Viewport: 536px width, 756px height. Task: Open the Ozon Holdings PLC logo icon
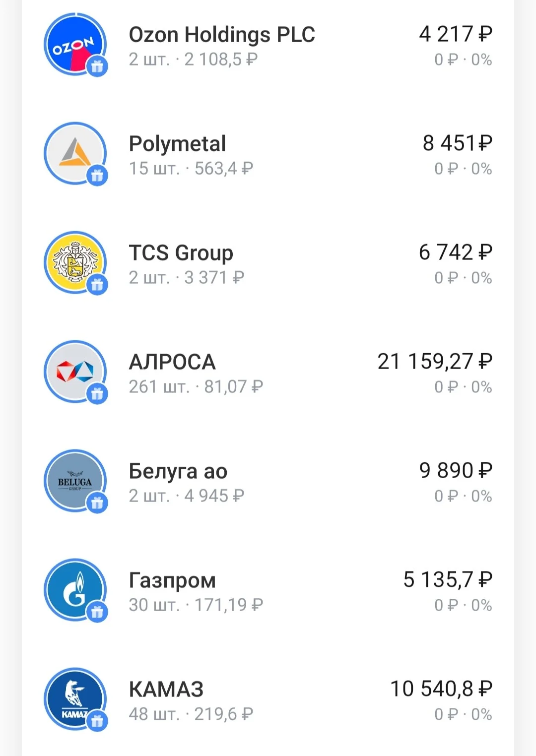click(75, 44)
